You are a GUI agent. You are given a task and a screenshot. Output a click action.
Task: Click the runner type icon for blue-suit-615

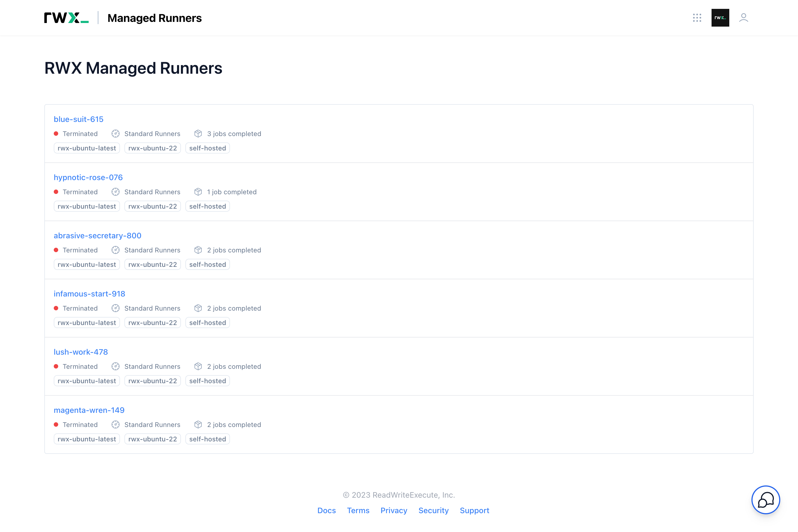(x=115, y=134)
